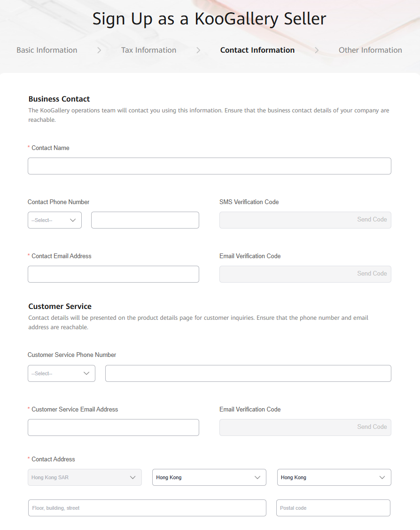Click the Contact Email Address field
Image resolution: width=420 pixels, height=530 pixels.
[113, 274]
